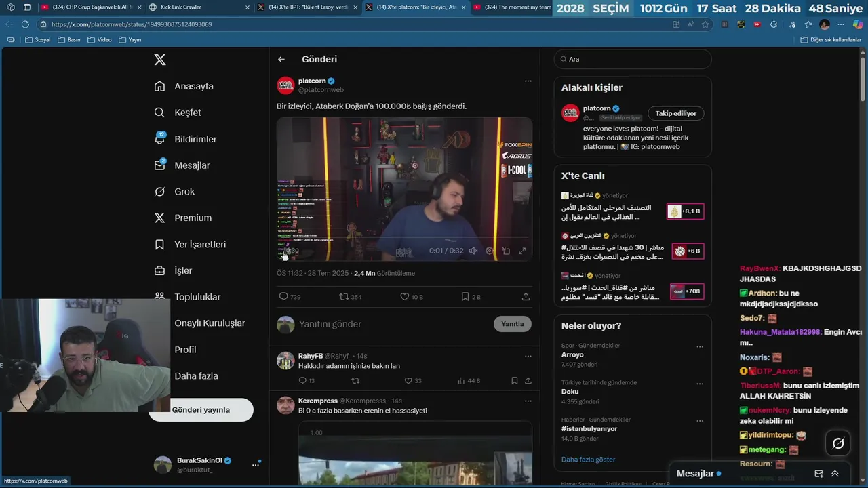Screen dimensions: 868x488
Task: Like the platcorn post (10 B)
Action: [412, 297]
